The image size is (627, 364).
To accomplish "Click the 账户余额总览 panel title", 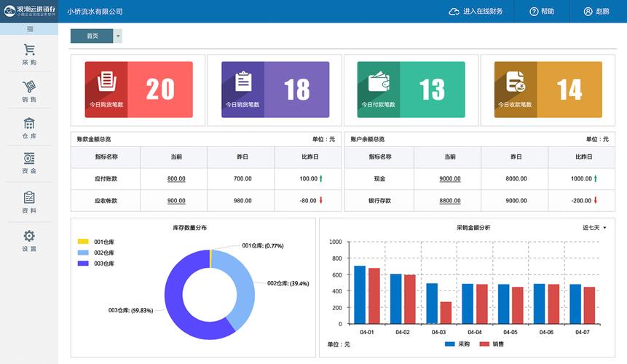I will pos(368,139).
